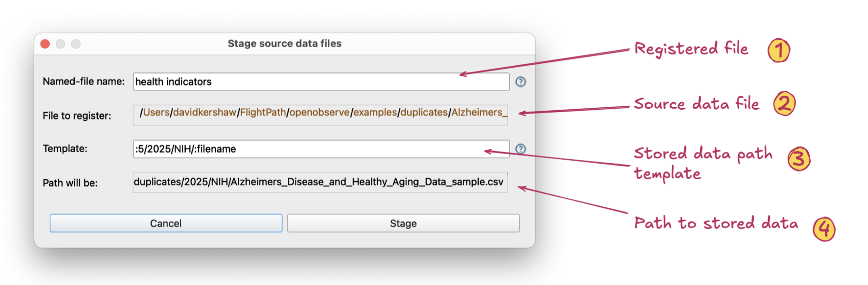Click help icon next to Template field
Screen dimensions: 868x285
pos(520,149)
